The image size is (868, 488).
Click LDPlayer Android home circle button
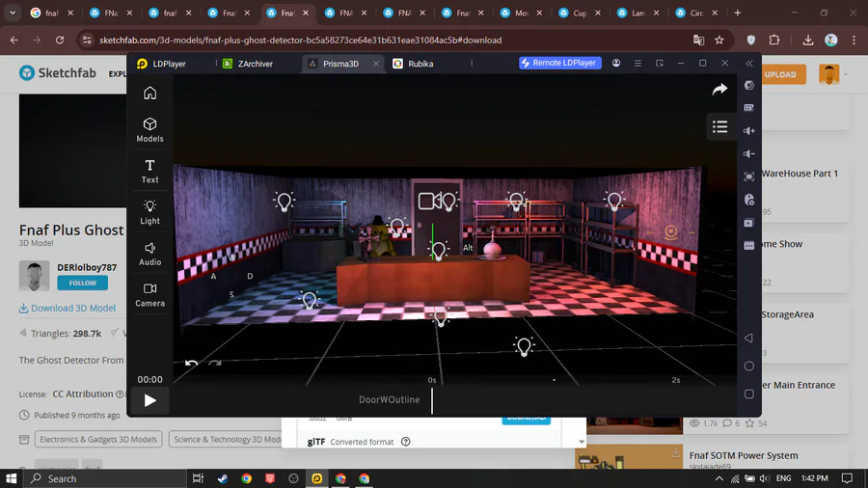[x=749, y=366]
